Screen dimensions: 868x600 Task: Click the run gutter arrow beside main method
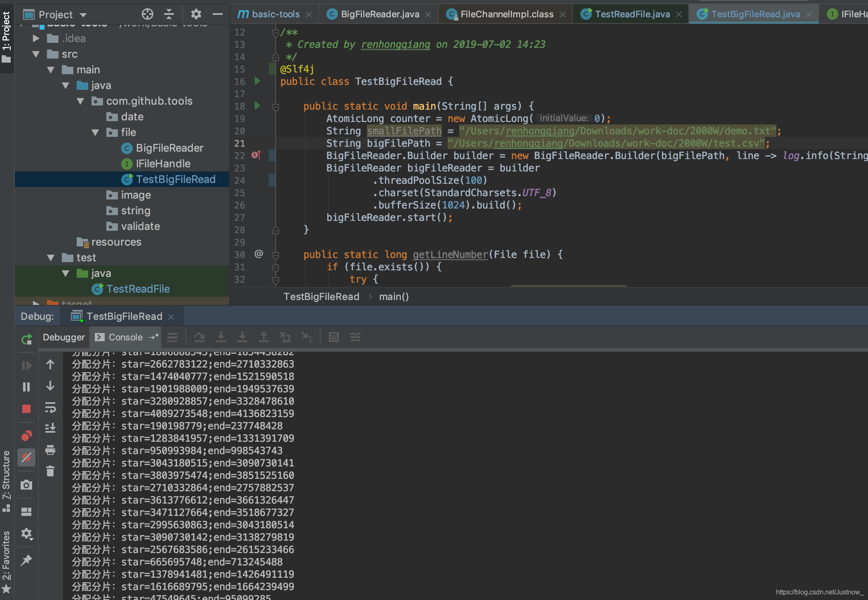pos(258,106)
